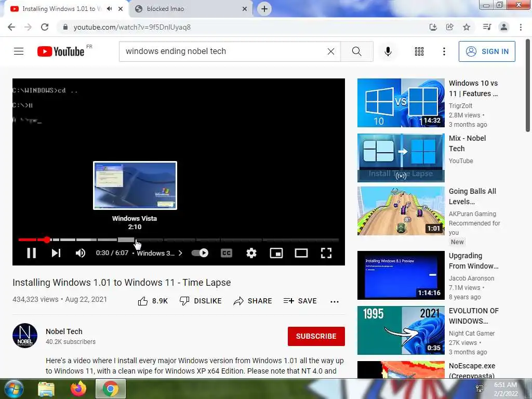The image size is (532, 399).
Task: Mute the video player volume
Action: [81, 253]
